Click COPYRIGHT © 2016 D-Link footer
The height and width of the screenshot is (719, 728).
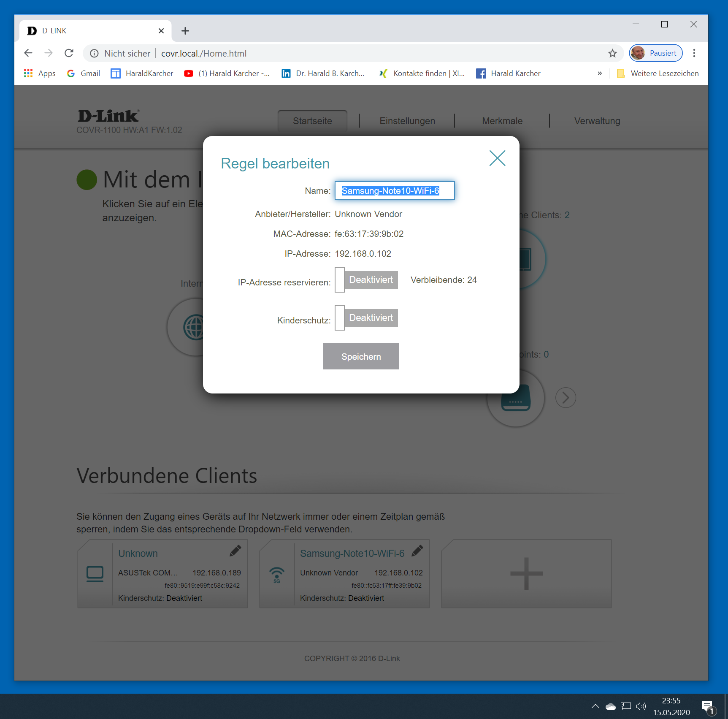(352, 658)
